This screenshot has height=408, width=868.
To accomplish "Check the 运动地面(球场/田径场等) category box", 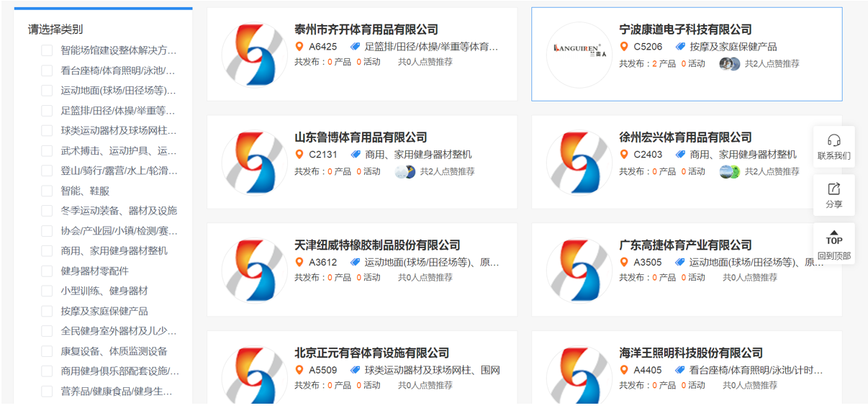I will 47,91.
